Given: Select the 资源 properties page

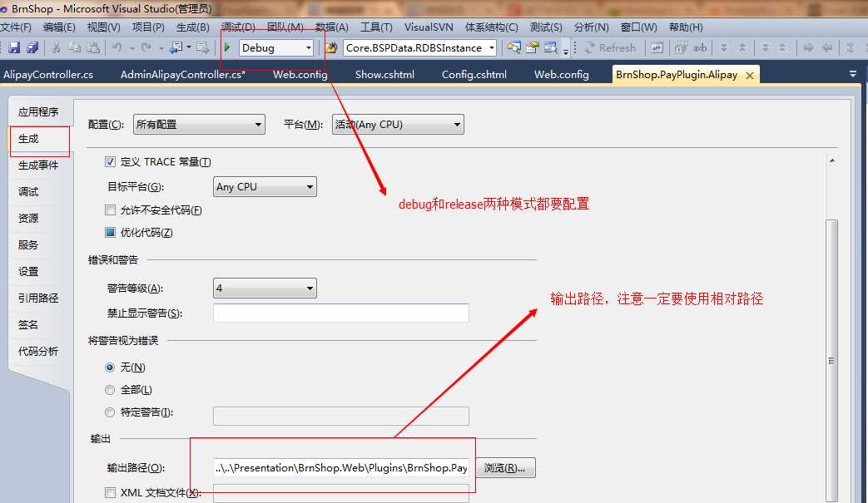Looking at the screenshot, I should pos(28,218).
